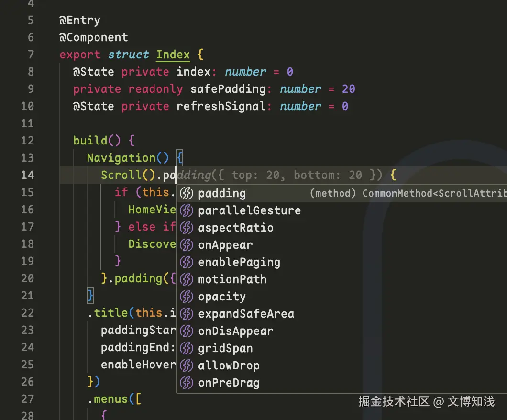Click the method icon beside parallelGesture
This screenshot has height=420, width=507.
187,210
